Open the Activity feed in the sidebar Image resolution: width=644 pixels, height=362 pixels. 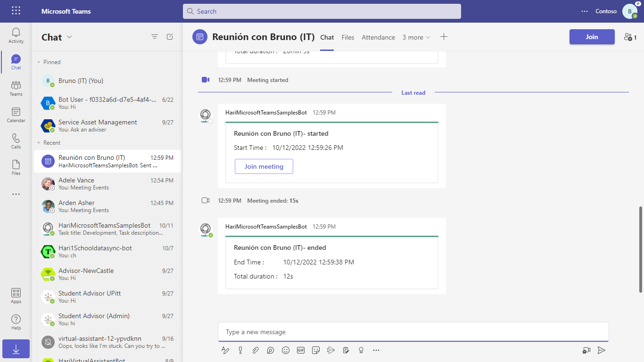[x=16, y=35]
